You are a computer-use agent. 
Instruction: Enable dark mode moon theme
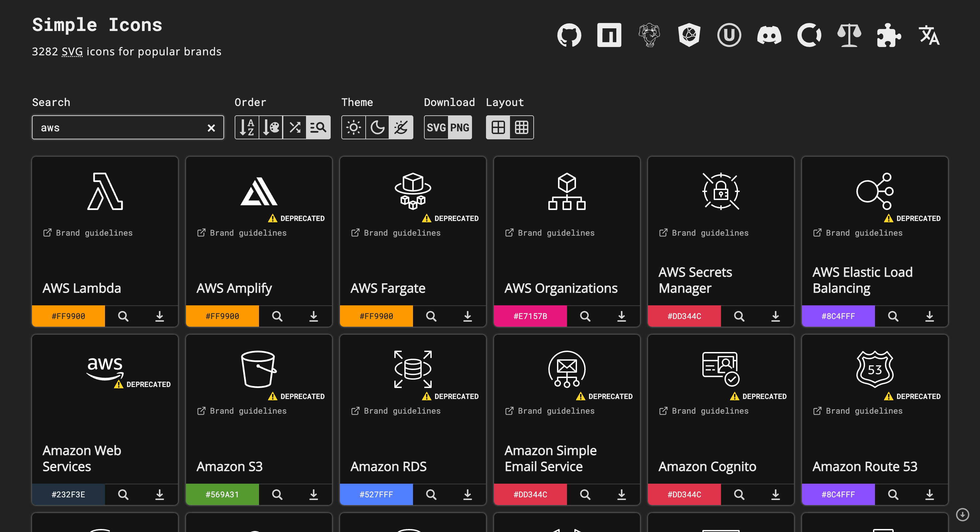click(x=377, y=127)
